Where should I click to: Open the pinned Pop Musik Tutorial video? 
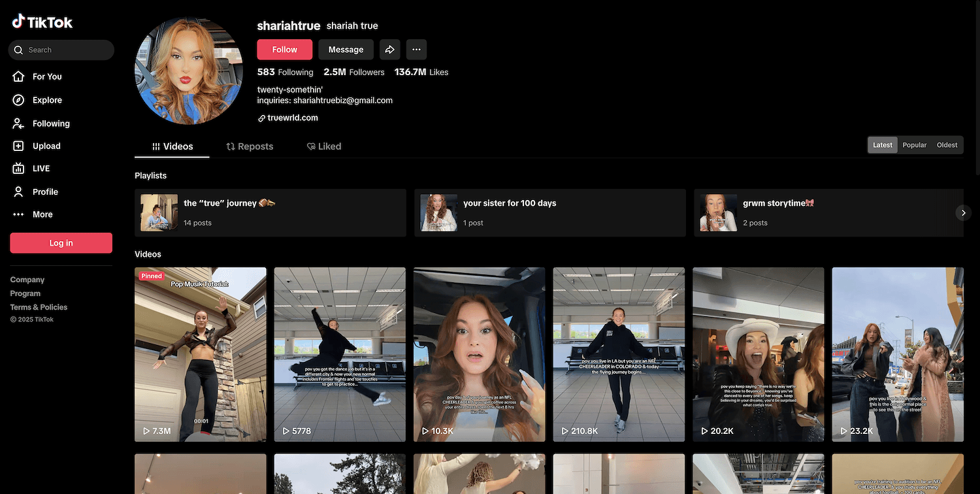pos(201,354)
